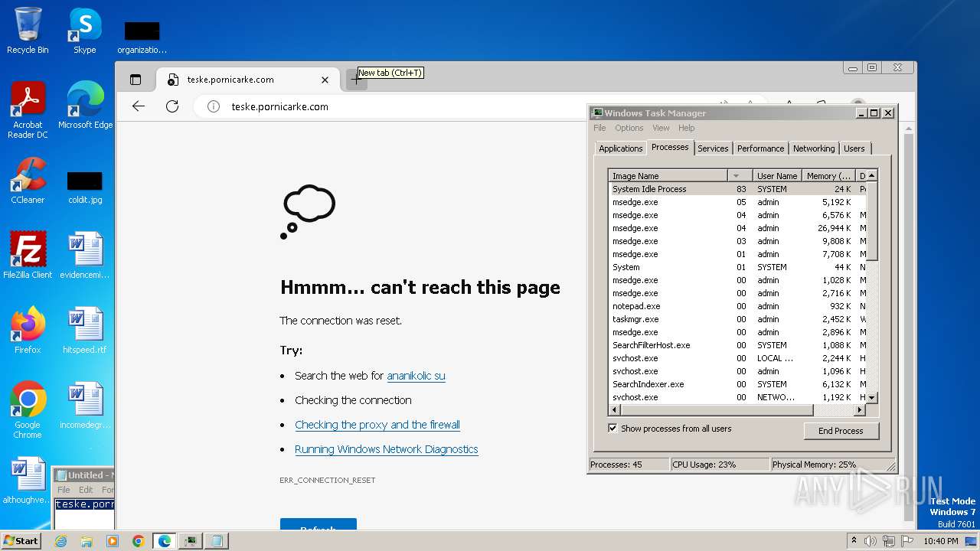Open the CCleaner desktop shortcut
Screen dimensions: 980x551
click(x=28, y=181)
